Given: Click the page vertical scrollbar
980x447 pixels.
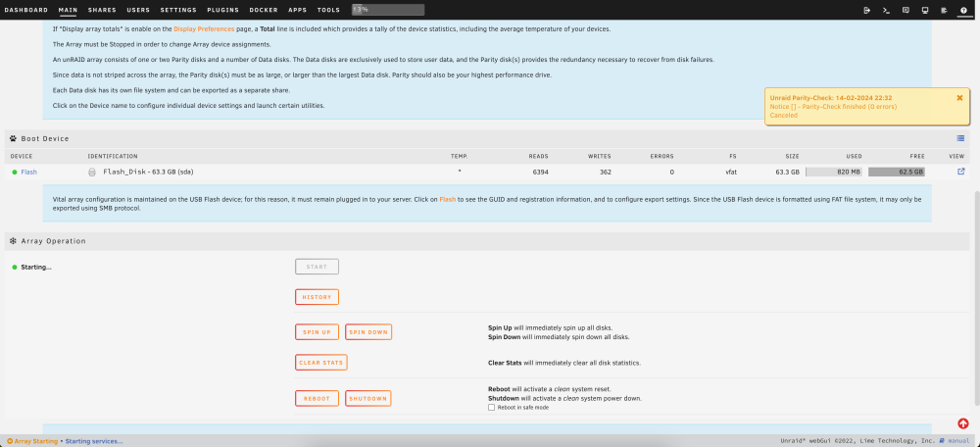Looking at the screenshot, I should tap(976, 299).
